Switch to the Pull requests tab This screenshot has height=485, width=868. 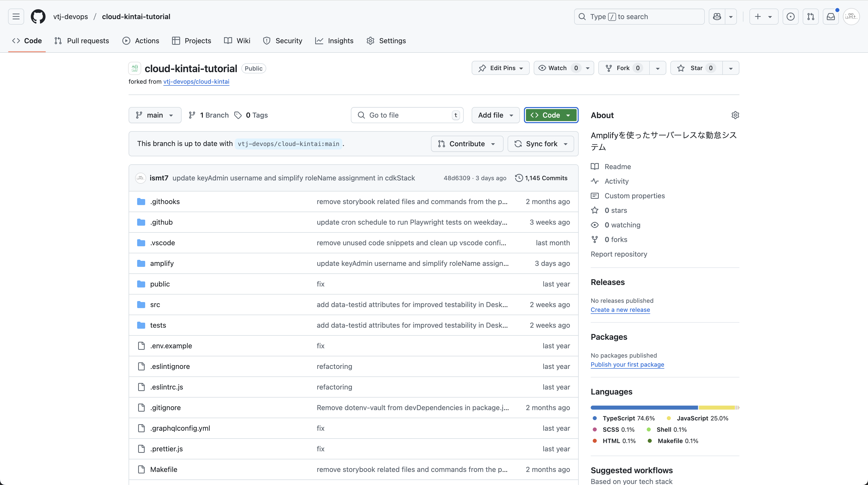82,41
